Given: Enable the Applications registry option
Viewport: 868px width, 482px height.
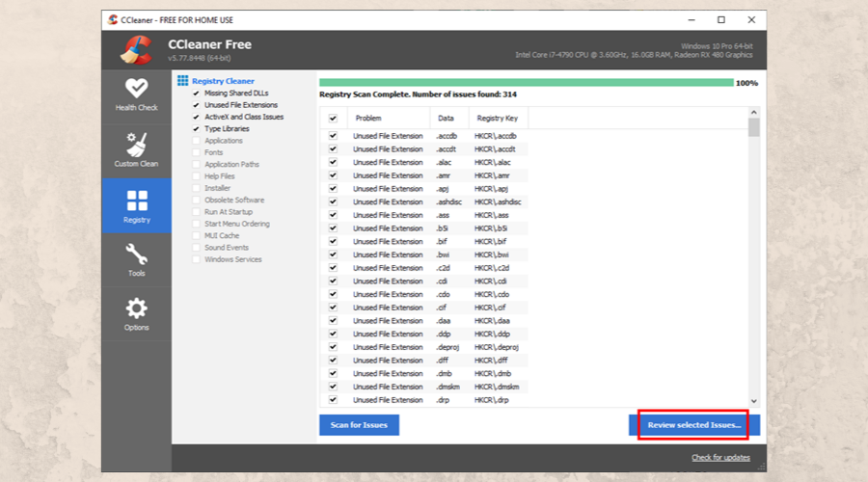Looking at the screenshot, I should pyautogui.click(x=197, y=141).
